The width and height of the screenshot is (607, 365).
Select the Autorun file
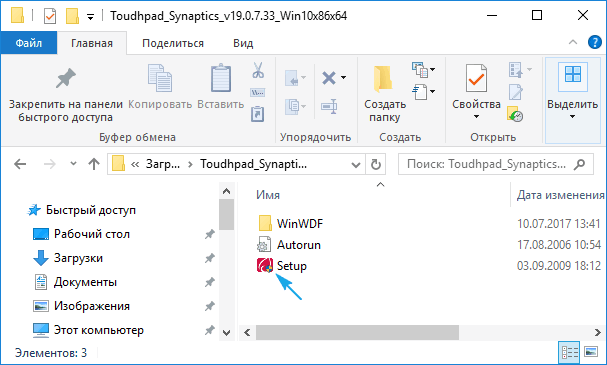coord(298,245)
